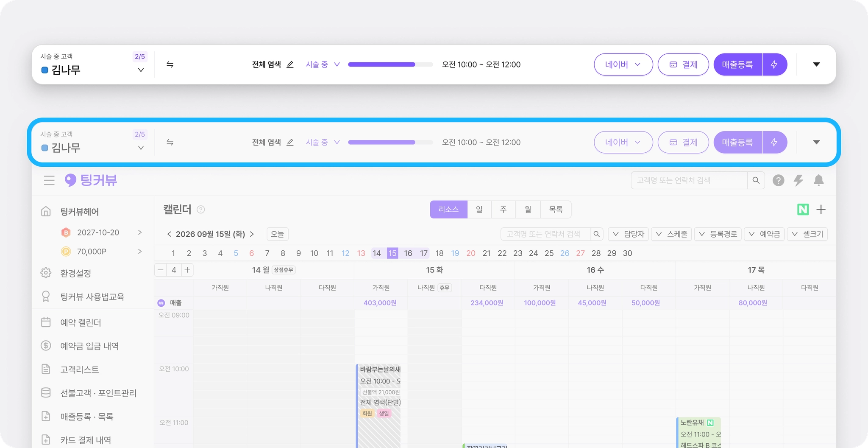Image resolution: width=868 pixels, height=448 pixels.
Task: Click the calendar filter 고객명 search field
Action: tap(545, 234)
